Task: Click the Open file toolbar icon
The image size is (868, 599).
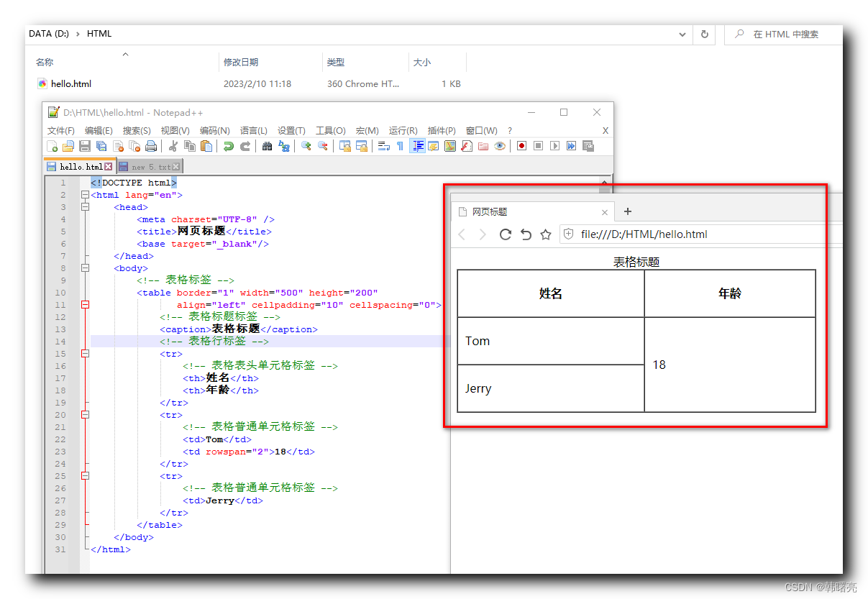Action: click(x=68, y=146)
